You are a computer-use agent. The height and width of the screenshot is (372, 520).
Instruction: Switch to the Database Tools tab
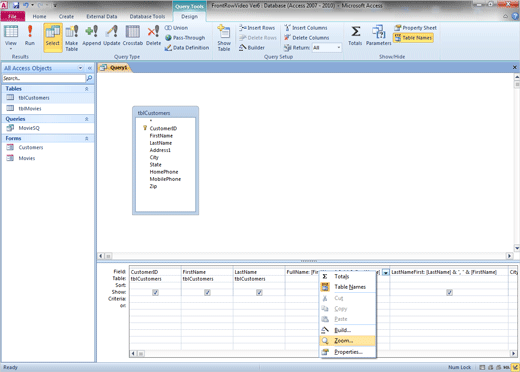(x=147, y=16)
